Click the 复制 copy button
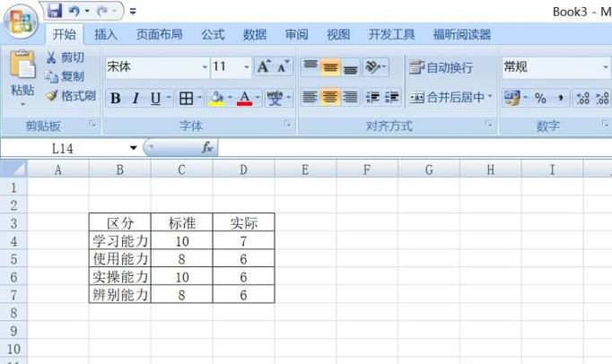The width and height of the screenshot is (612, 364). [x=65, y=76]
